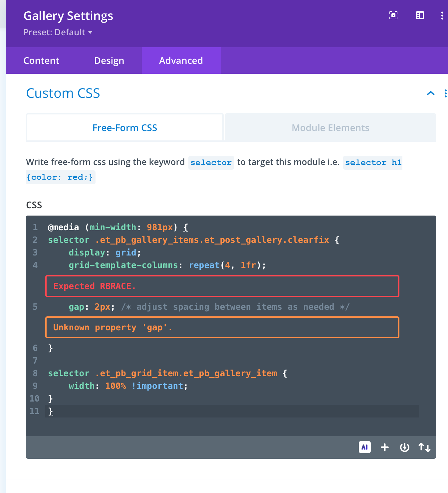Collapse the Custom CSS section chevron
448x493 pixels.
click(430, 93)
